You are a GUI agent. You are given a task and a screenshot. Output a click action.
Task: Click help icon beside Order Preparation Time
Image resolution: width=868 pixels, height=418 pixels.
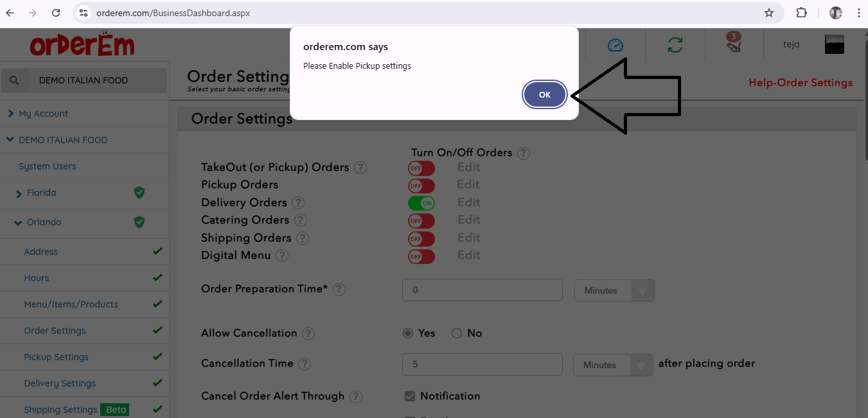[339, 290]
